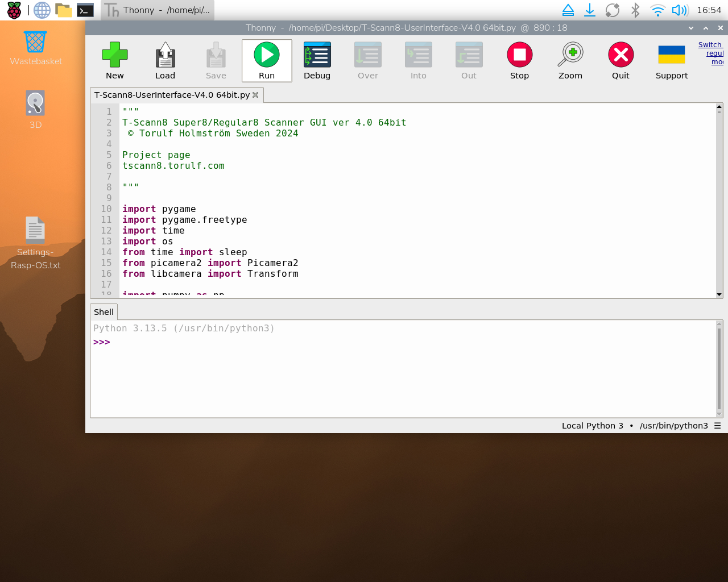Viewport: 728px width, 582px height.
Task: Click editor scrollbar down arrow
Action: coord(719,294)
